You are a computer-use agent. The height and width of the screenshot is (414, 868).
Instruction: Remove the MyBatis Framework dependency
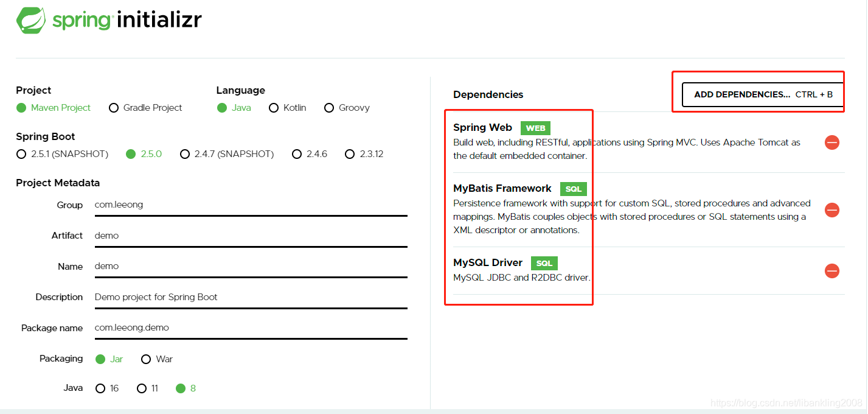coord(832,210)
